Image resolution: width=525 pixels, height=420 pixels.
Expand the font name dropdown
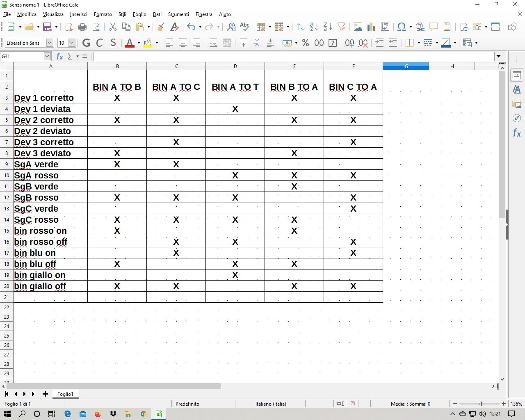click(50, 43)
